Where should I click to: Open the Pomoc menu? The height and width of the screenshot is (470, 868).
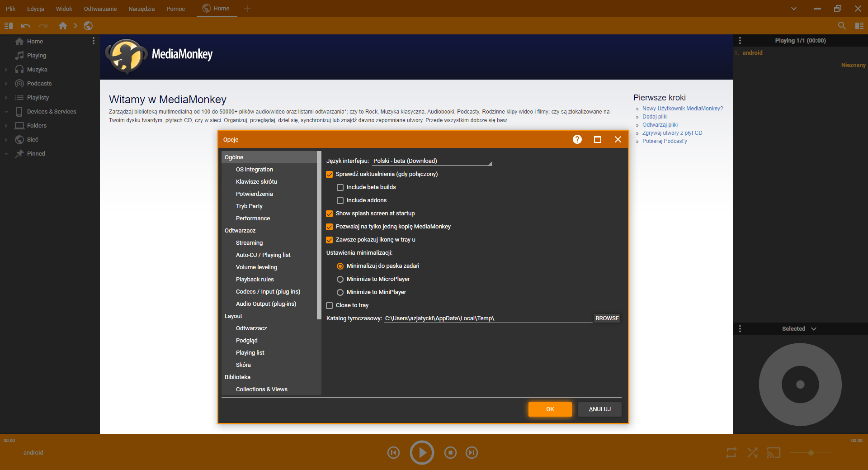pyautogui.click(x=176, y=9)
